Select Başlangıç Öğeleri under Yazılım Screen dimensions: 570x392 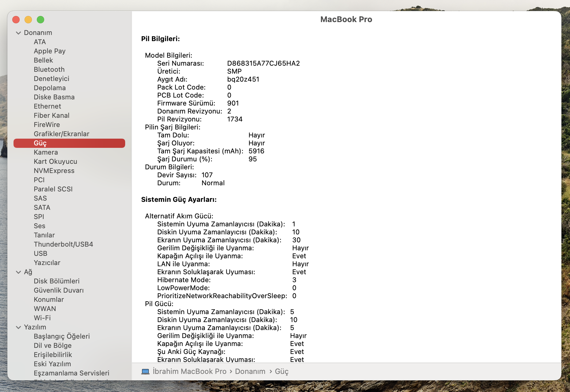pos(62,336)
